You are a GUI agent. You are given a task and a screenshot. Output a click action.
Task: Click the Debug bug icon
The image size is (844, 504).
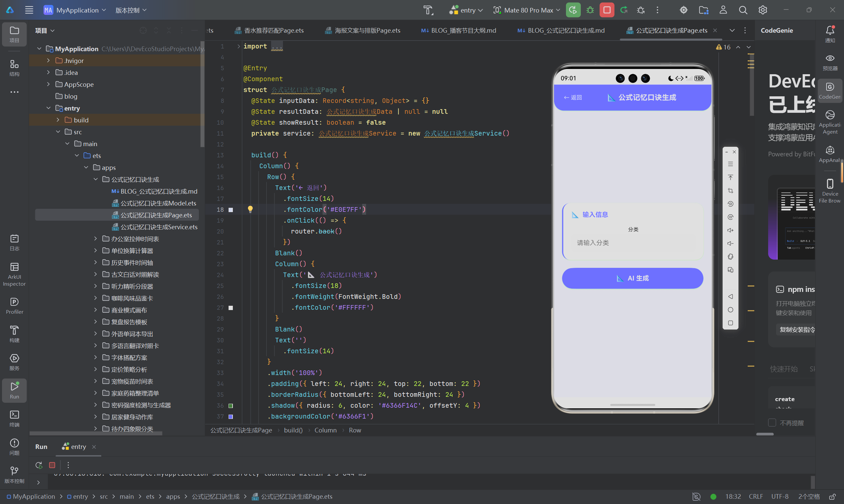[x=590, y=10]
